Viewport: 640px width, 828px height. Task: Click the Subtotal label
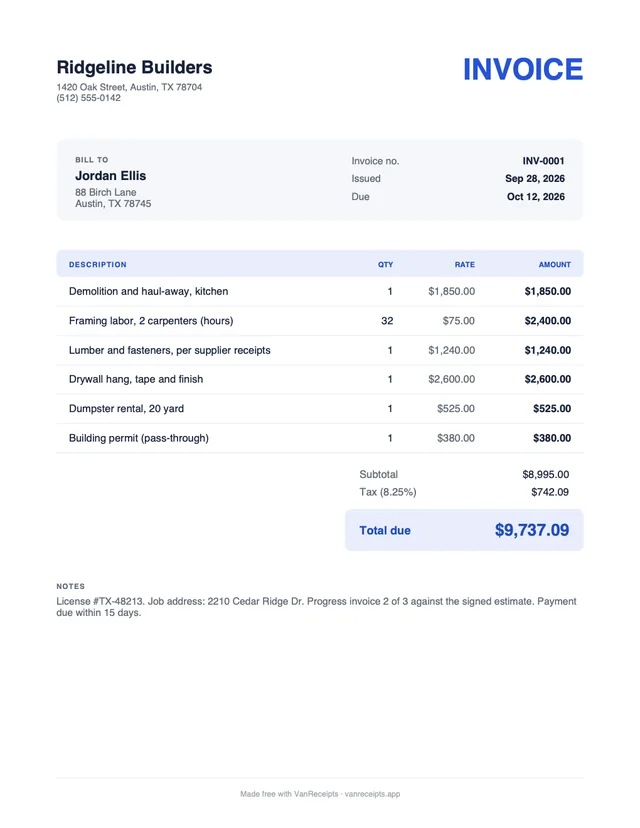(379, 474)
